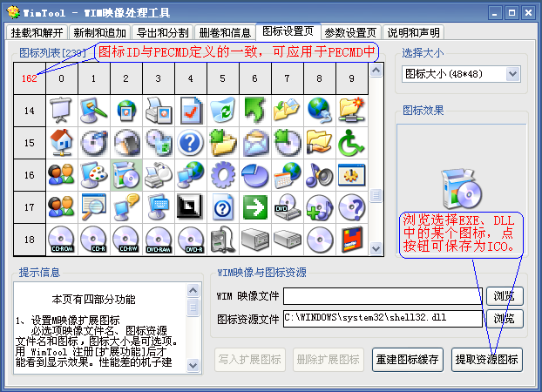Pick the open envelope mail icon

pyautogui.click(x=255, y=142)
